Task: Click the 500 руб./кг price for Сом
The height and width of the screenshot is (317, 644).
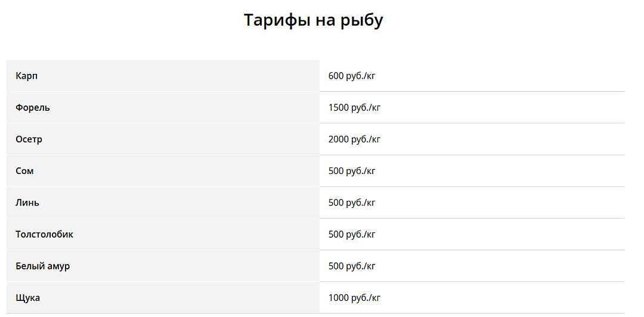Action: [352, 171]
